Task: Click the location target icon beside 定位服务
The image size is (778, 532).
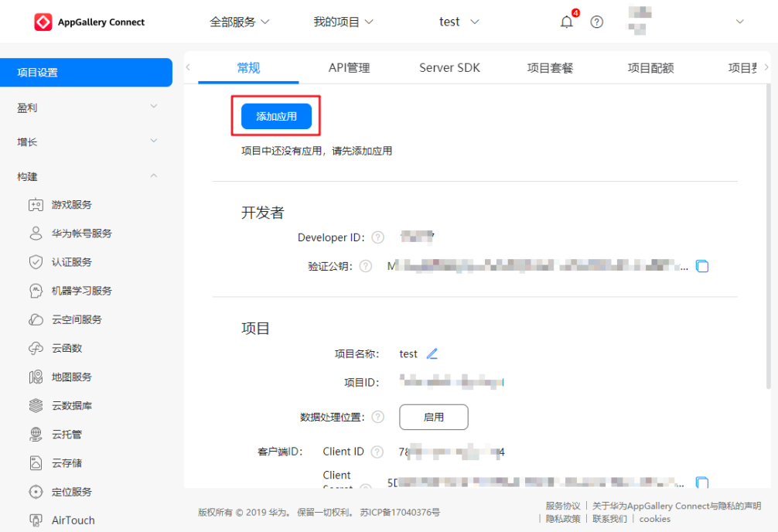Action: [x=36, y=492]
